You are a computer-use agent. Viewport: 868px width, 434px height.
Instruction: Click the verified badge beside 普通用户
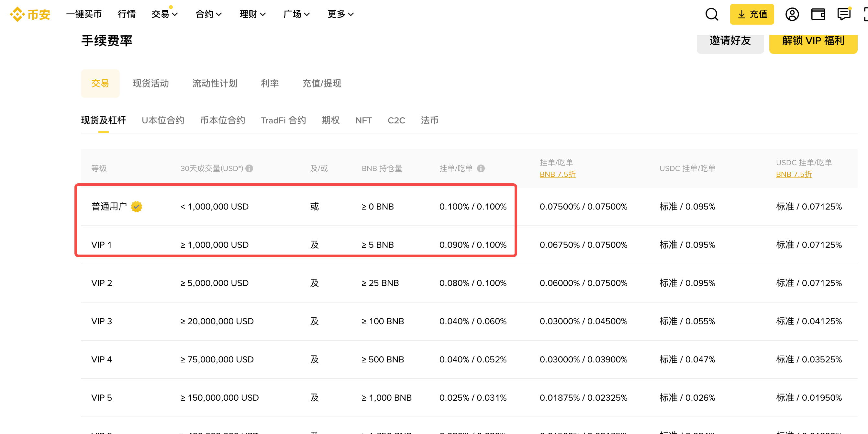137,207
